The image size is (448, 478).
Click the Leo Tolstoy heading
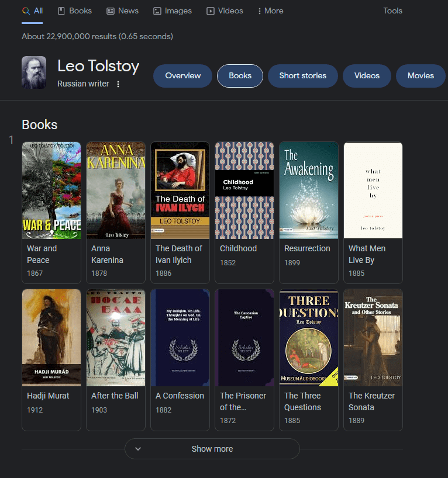pos(98,66)
